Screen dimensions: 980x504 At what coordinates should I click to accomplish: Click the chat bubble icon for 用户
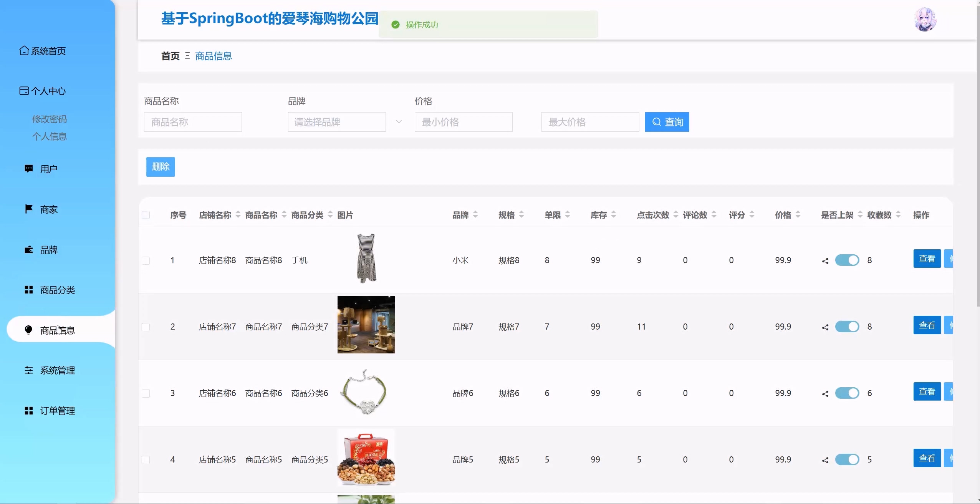[29, 169]
